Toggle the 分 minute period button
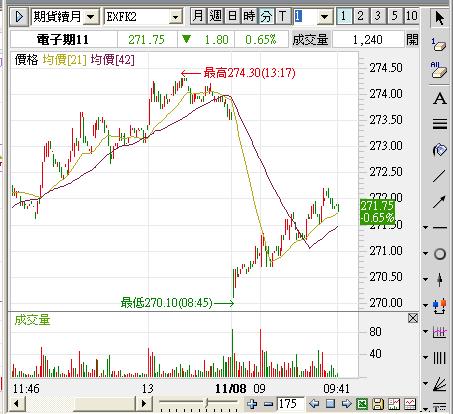 pyautogui.click(x=266, y=16)
